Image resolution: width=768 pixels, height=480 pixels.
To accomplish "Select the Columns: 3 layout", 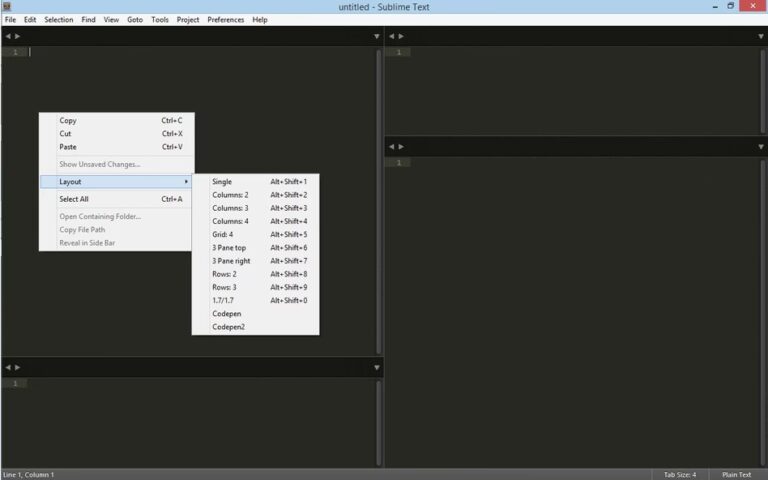I will (255, 208).
